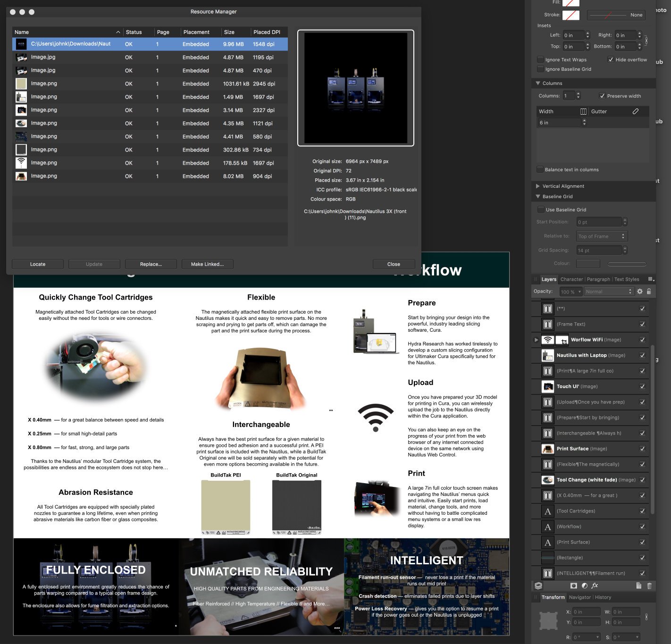Hide the Worflow WiFi layer
The height and width of the screenshot is (644, 671).
point(642,340)
